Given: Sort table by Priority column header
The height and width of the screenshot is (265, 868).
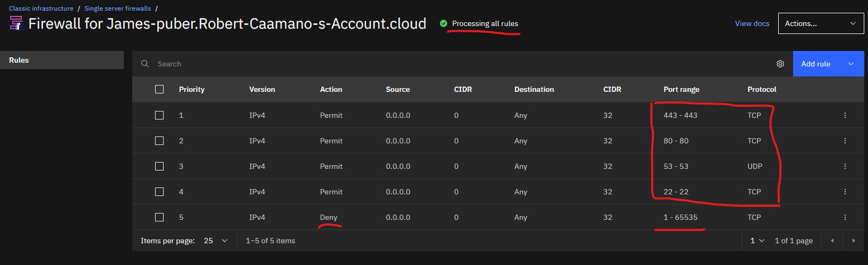Looking at the screenshot, I should click(x=192, y=89).
